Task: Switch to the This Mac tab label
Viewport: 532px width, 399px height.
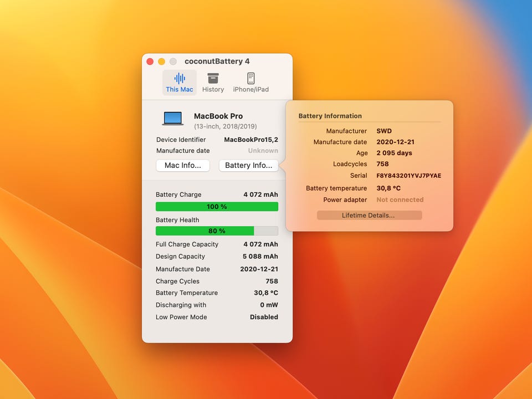Action: [180, 89]
